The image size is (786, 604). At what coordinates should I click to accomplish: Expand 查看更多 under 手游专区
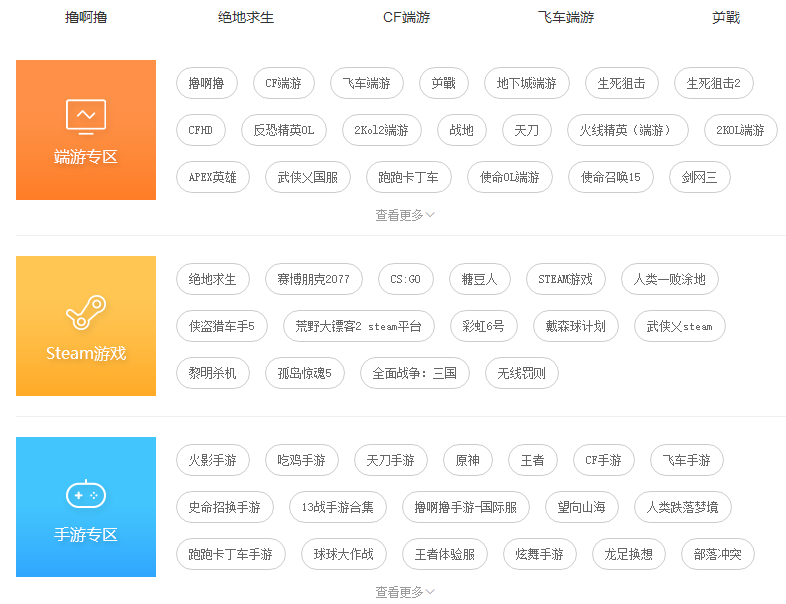coord(405,592)
